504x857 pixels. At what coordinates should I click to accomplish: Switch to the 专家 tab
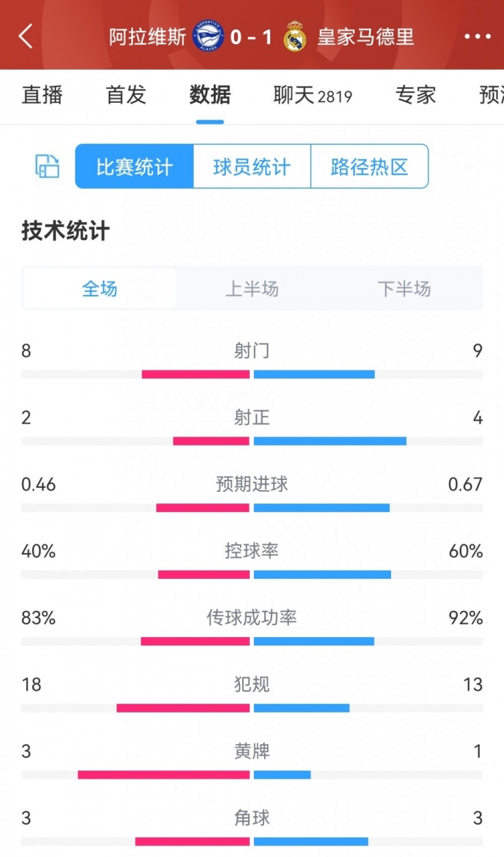[x=415, y=96]
